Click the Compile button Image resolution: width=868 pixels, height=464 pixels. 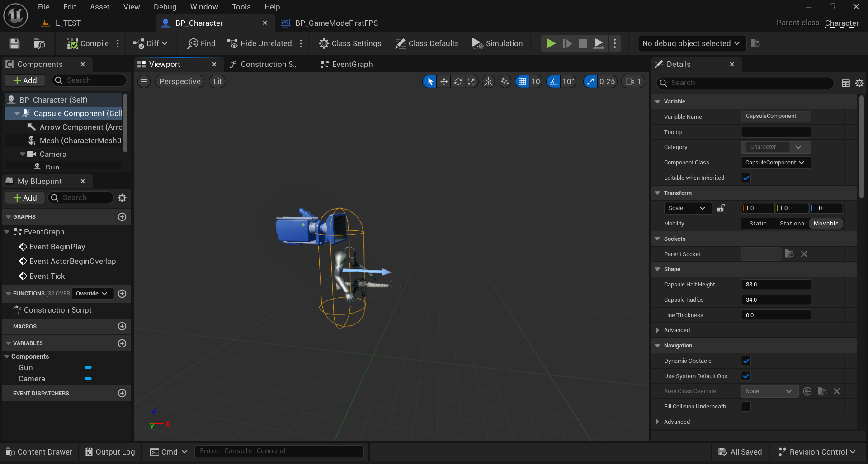coord(88,43)
